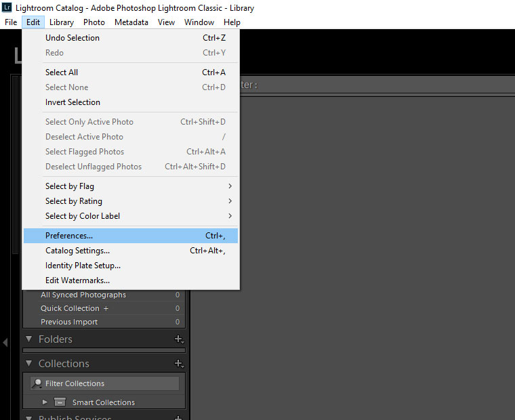
Task: Choose Select All
Action: click(x=131, y=72)
